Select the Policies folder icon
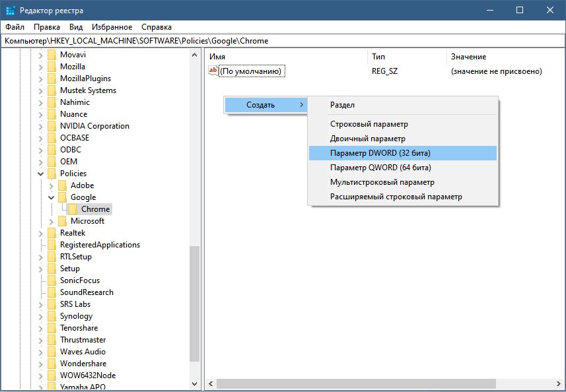Viewport: 566px width, 392px height. click(x=52, y=174)
